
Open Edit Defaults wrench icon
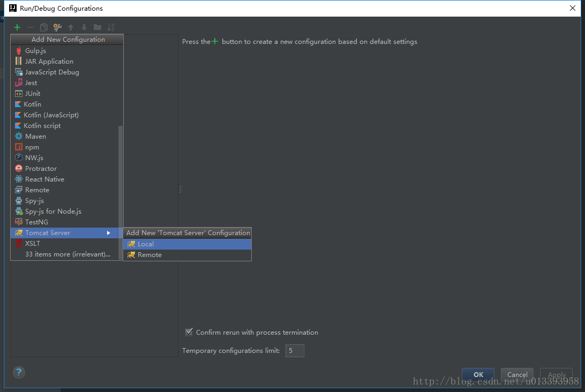pyautogui.click(x=57, y=27)
